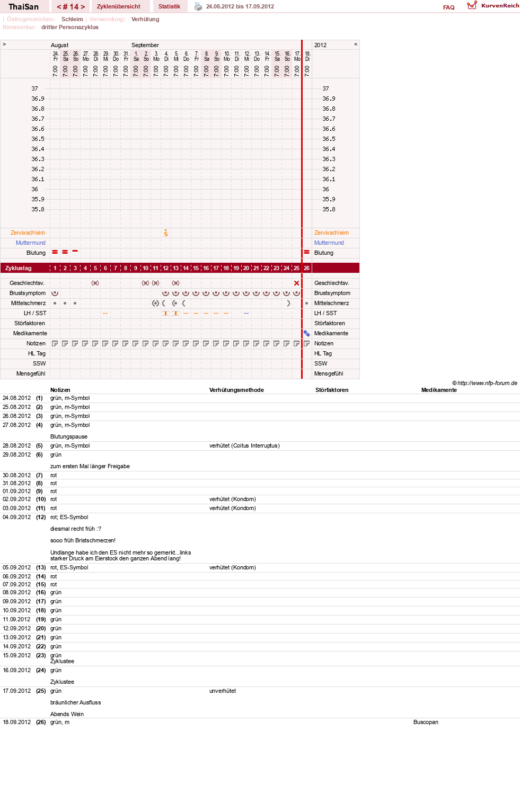Click the 'Schleim' Östrogenzeichen value
520x812 pixels.
point(72,19)
